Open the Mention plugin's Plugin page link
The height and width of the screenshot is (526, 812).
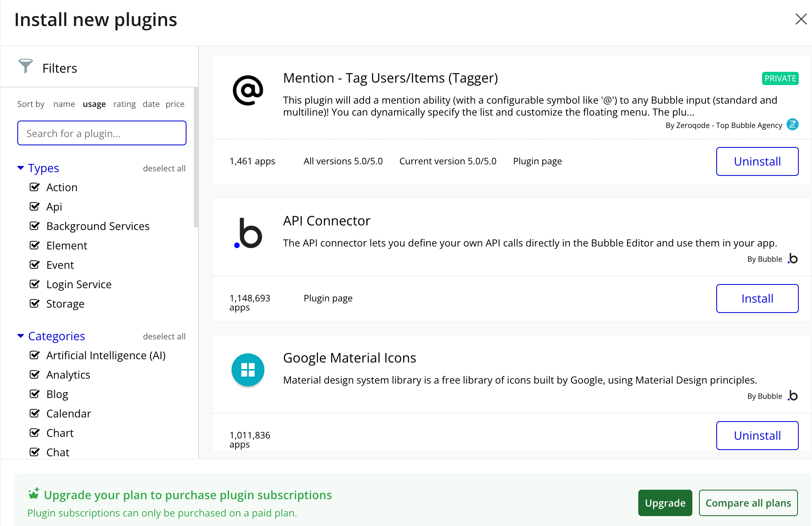point(537,161)
